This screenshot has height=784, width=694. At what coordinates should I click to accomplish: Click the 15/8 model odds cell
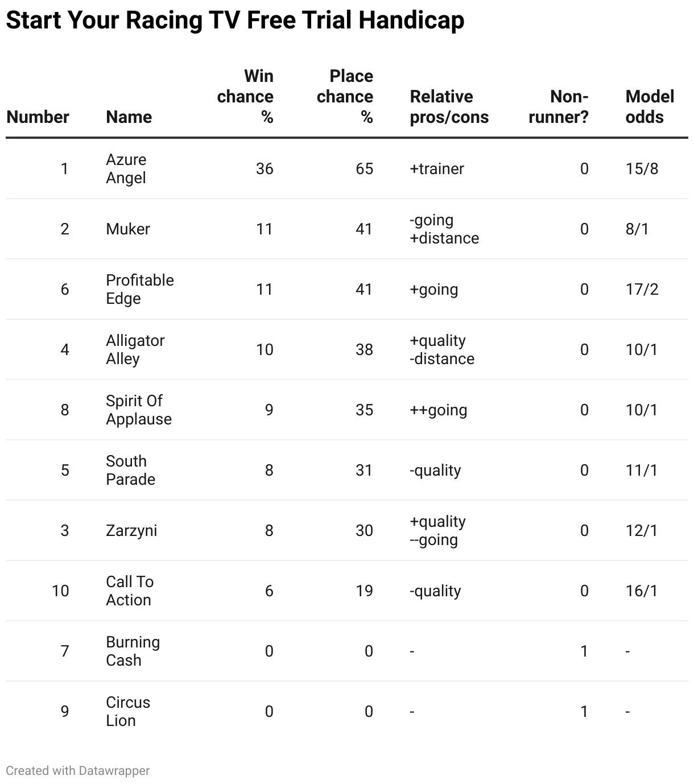[642, 168]
